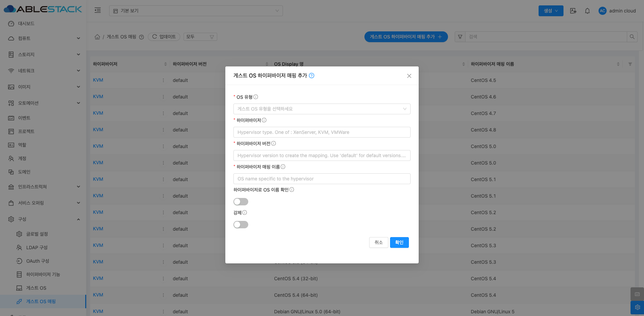
Task: Collapse the sidebar menu fold icon
Action: (98, 10)
